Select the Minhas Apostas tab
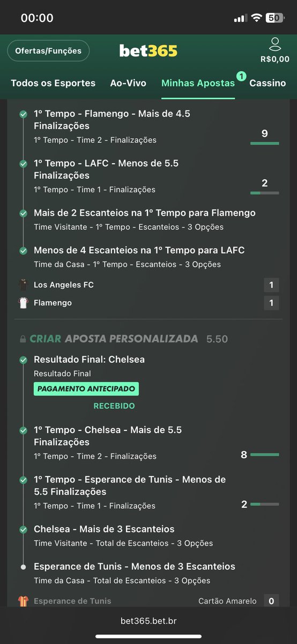This screenshot has height=644, width=297. [x=198, y=83]
